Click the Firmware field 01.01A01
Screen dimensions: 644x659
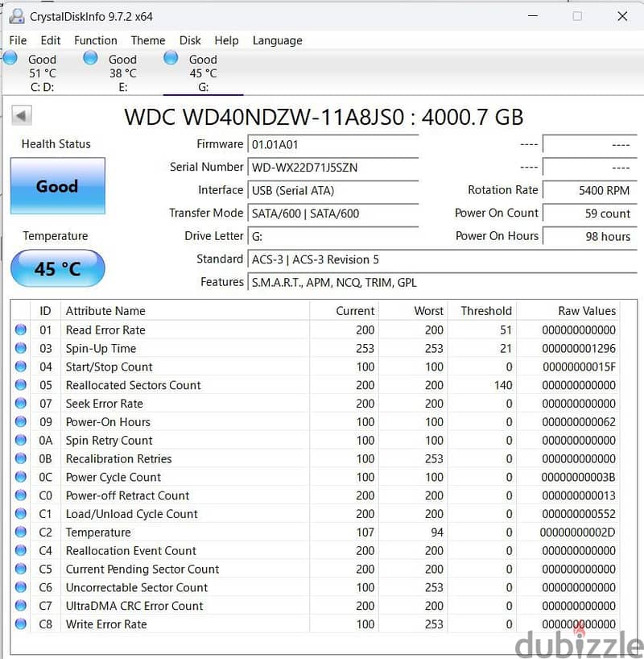pyautogui.click(x=333, y=144)
